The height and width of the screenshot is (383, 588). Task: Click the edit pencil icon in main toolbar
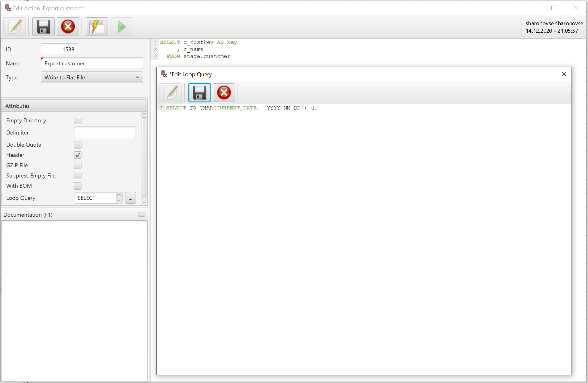[15, 26]
